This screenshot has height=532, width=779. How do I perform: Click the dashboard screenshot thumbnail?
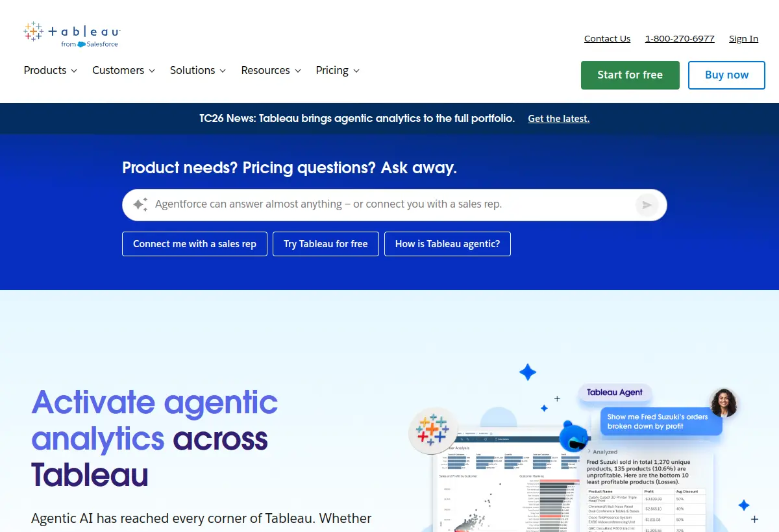coord(508,479)
